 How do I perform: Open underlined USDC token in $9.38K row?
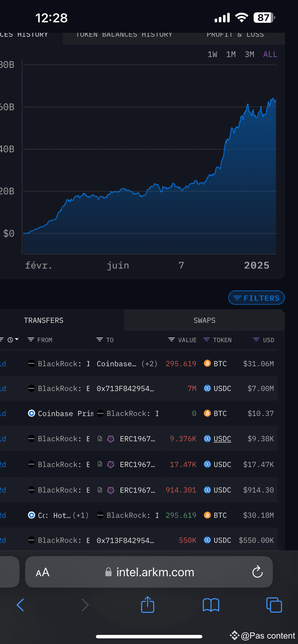[222, 439]
